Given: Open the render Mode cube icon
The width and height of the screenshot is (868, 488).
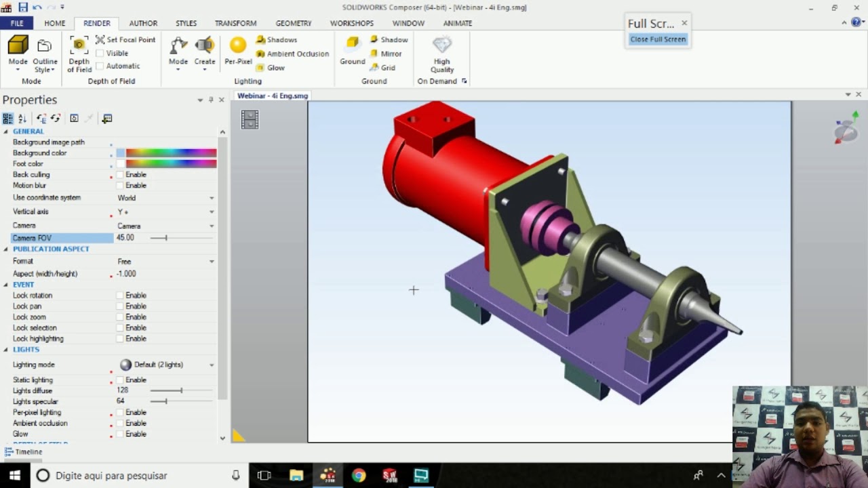Looking at the screenshot, I should [x=18, y=45].
